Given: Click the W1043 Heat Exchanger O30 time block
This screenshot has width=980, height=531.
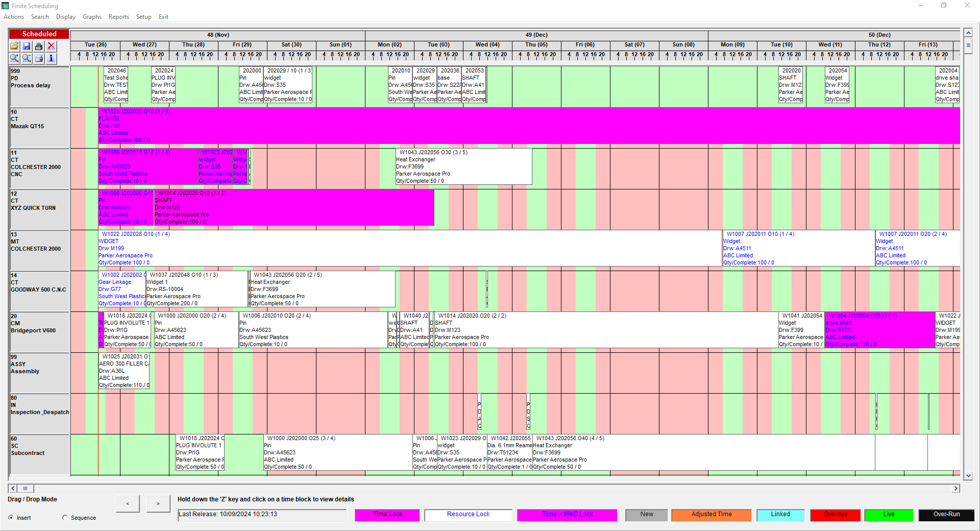Looking at the screenshot, I should point(463,166).
